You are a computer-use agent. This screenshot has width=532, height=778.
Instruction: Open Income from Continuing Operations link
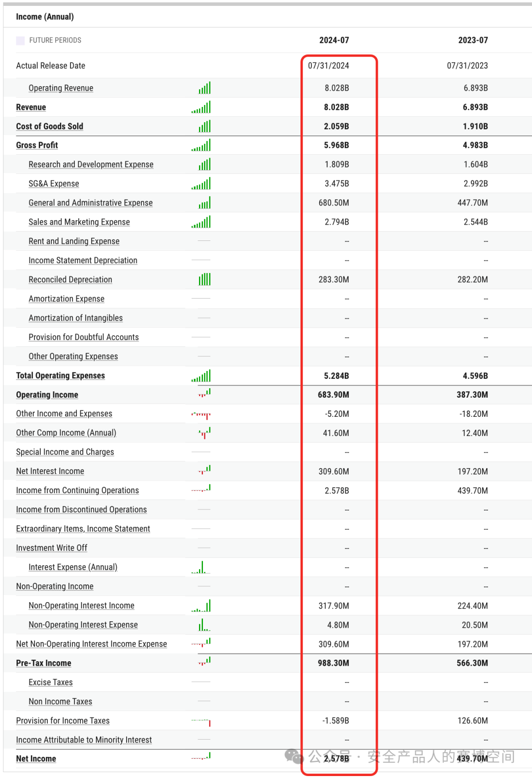point(77,491)
